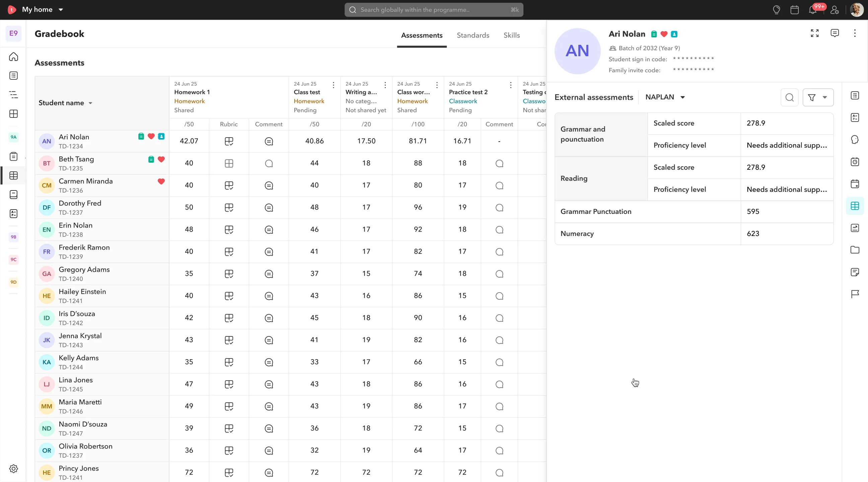The image size is (868, 482).
Task: Open Practice test 2 column options menu
Action: [511, 85]
